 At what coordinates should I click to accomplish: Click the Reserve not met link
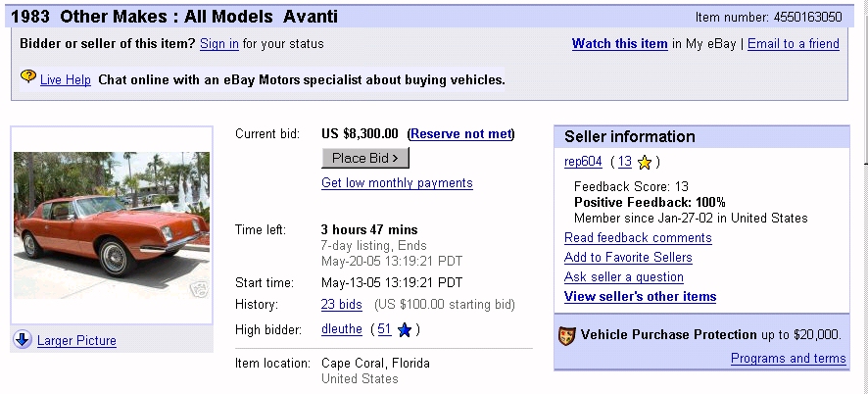460,134
